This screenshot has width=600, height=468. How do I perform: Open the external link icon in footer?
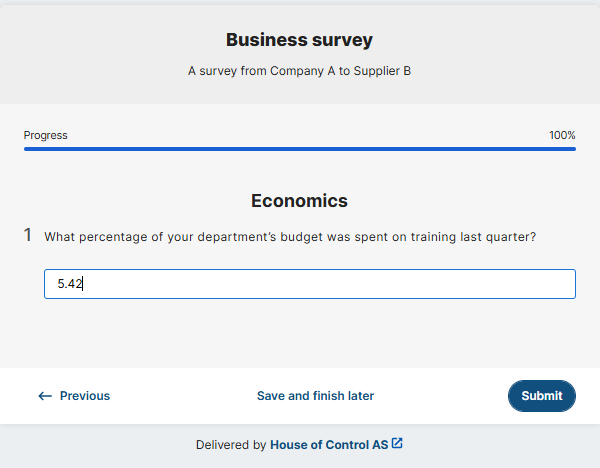pyautogui.click(x=397, y=443)
